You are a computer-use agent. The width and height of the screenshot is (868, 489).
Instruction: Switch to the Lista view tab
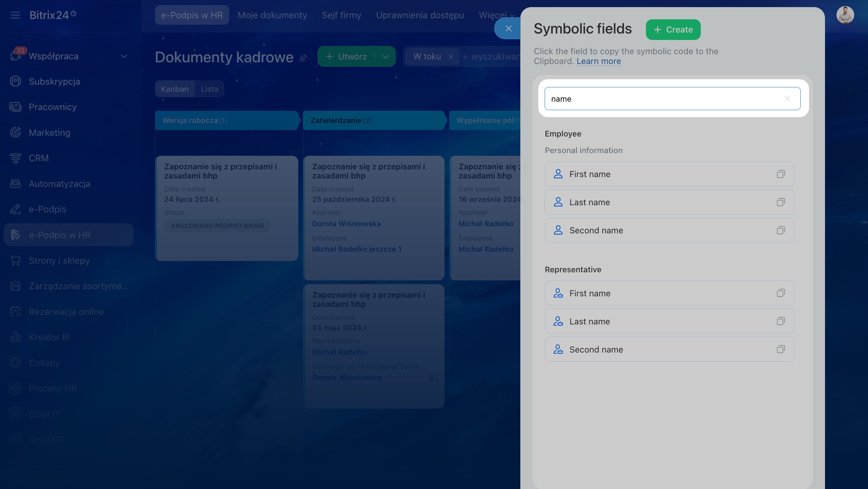[x=210, y=89]
